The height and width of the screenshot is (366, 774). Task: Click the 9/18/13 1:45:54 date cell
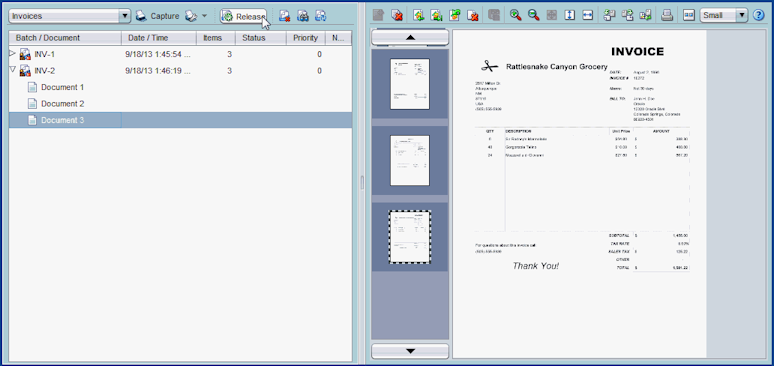coord(158,54)
